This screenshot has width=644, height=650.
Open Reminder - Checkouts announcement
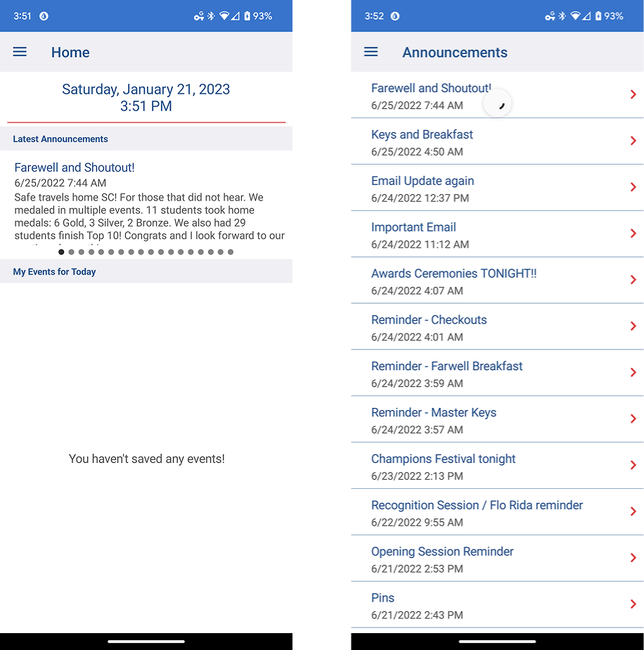coord(497,326)
